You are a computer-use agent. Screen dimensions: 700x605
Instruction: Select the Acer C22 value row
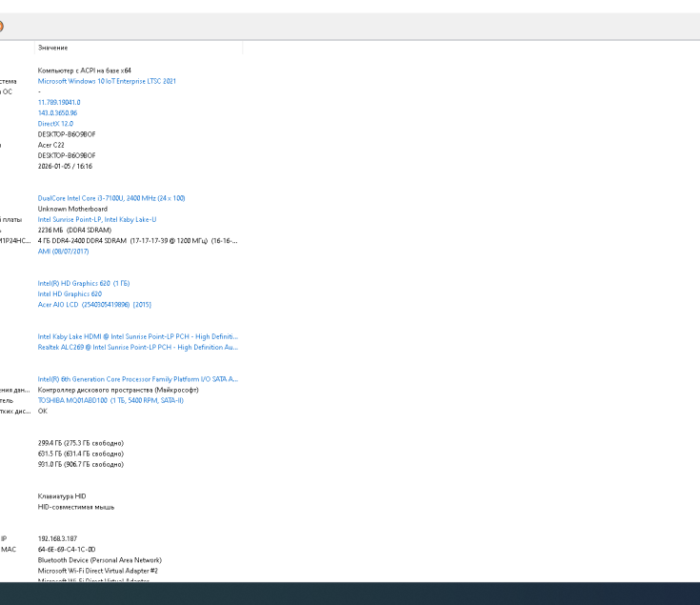point(51,145)
